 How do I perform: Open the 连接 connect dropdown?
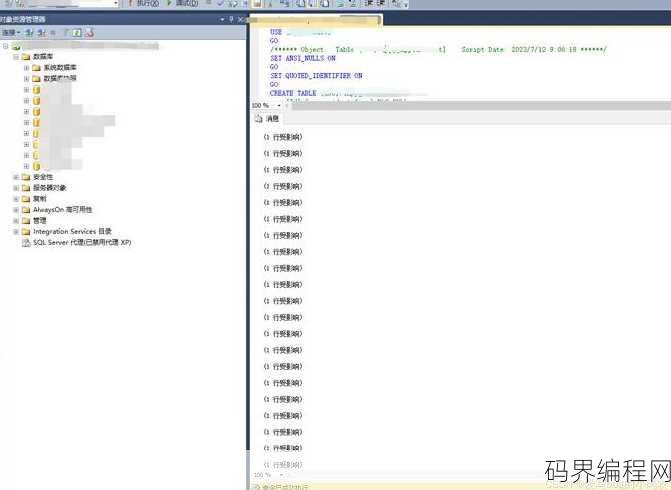click(11, 33)
